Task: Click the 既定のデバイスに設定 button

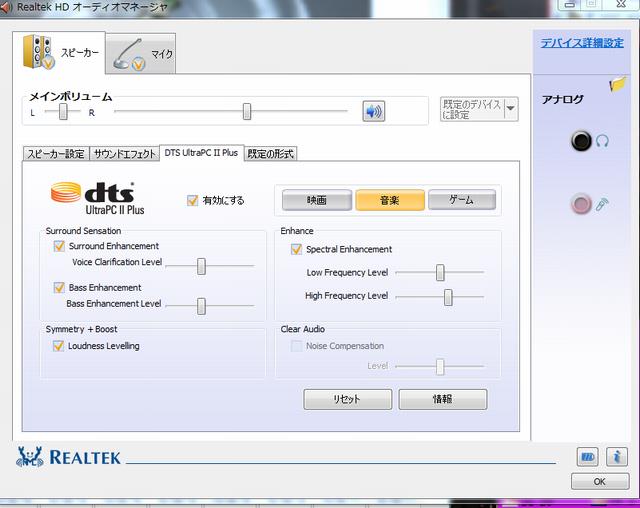Action: click(x=472, y=109)
